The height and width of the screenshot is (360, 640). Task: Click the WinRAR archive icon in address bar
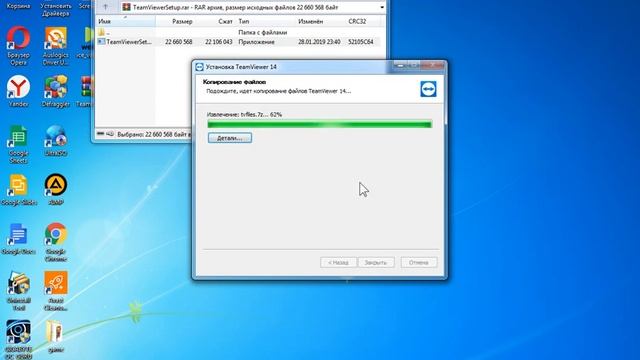[127, 7]
